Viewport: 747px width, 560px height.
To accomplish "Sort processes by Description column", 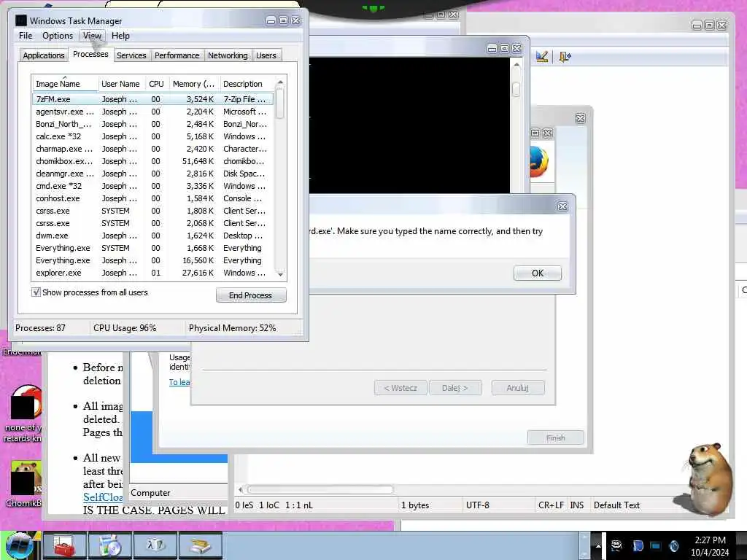I will 247,84.
